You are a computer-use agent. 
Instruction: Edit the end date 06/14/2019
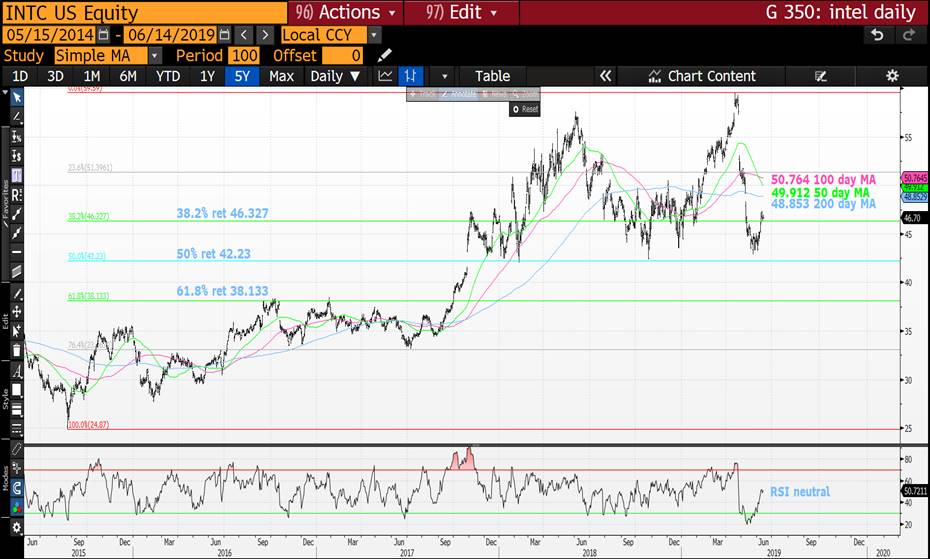tap(171, 35)
